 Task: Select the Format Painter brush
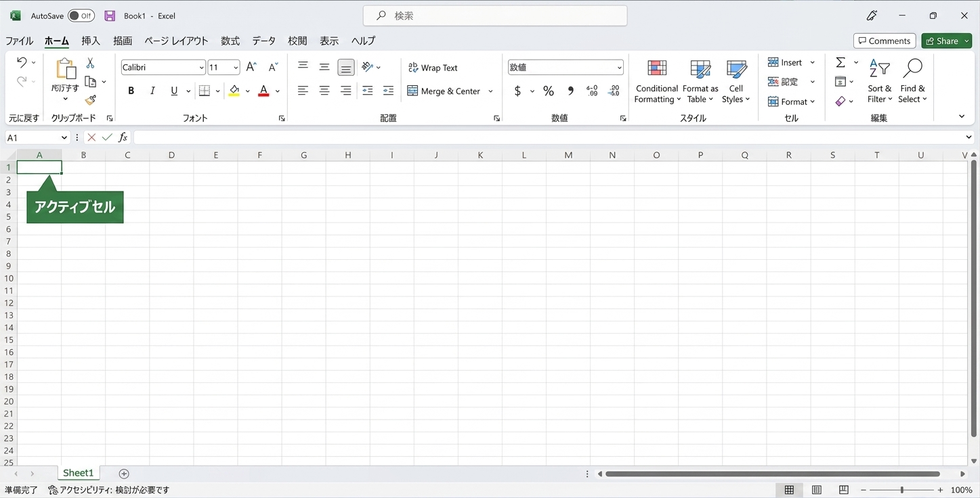90,100
